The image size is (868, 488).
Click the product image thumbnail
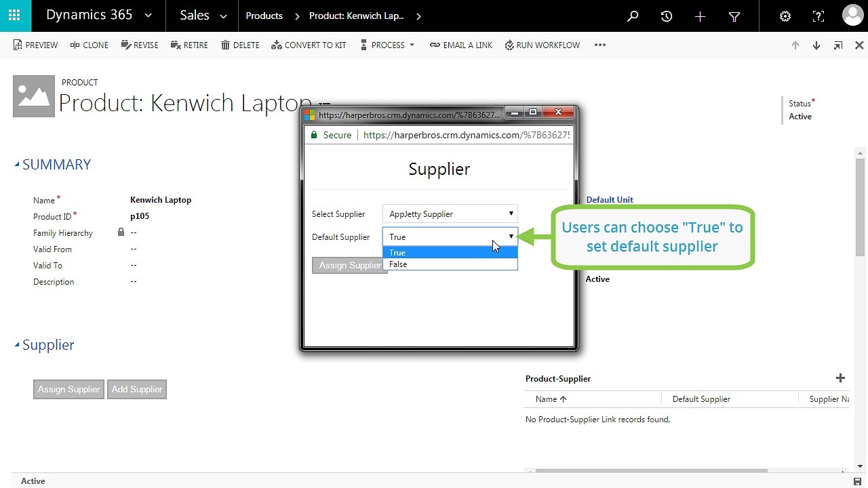point(34,96)
